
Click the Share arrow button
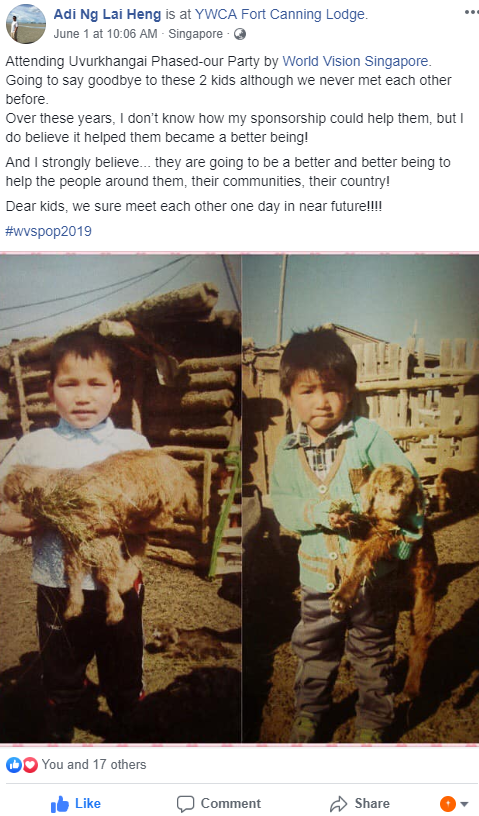pyautogui.click(x=361, y=804)
